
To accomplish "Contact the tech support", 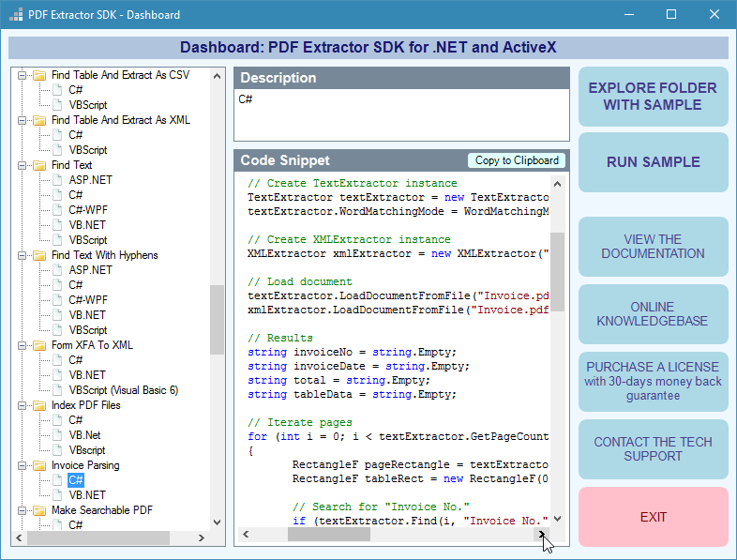I will point(653,449).
